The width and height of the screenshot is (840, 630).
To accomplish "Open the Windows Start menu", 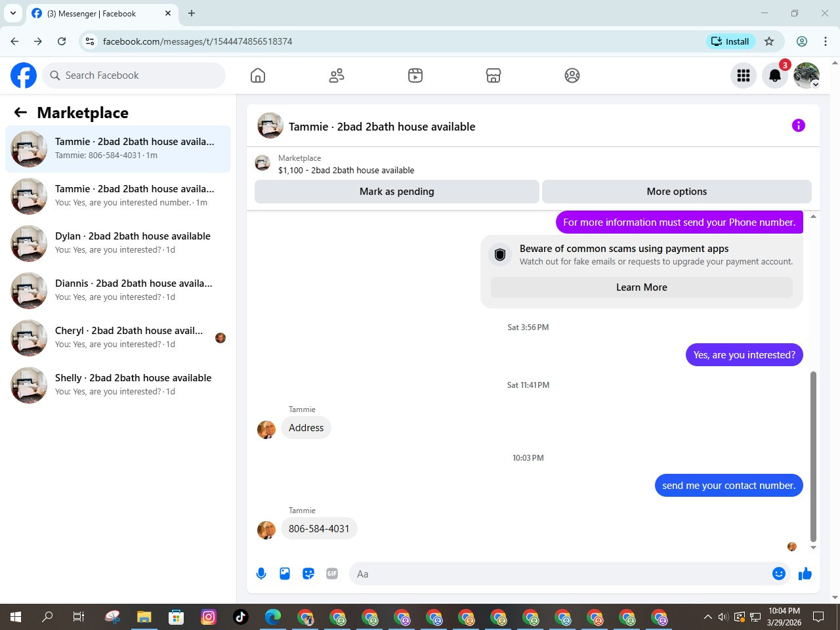I will tap(16, 617).
